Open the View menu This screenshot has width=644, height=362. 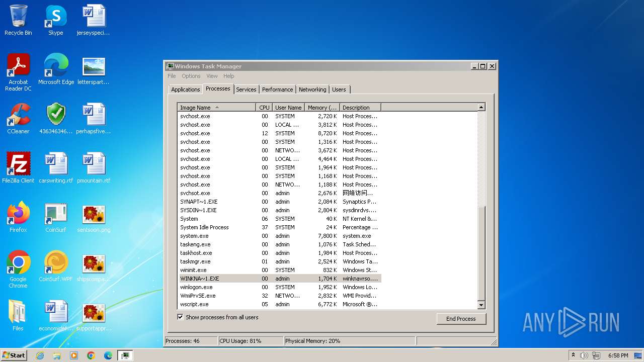click(212, 76)
